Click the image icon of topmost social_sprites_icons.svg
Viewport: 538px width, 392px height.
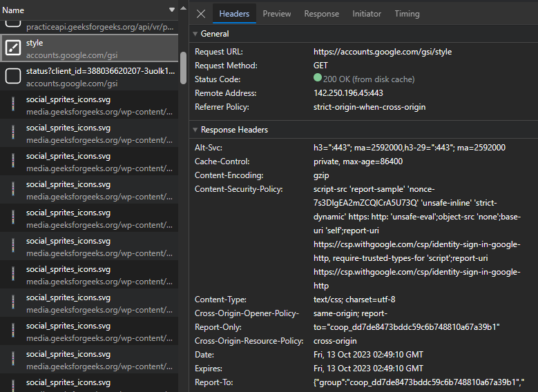(13, 104)
